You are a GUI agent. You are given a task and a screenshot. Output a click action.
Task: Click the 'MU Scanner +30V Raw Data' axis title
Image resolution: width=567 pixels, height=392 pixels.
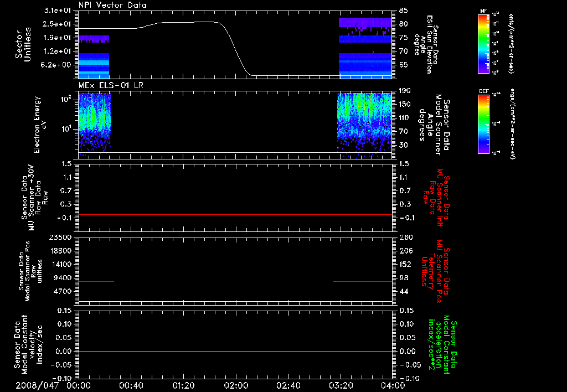tap(35, 198)
